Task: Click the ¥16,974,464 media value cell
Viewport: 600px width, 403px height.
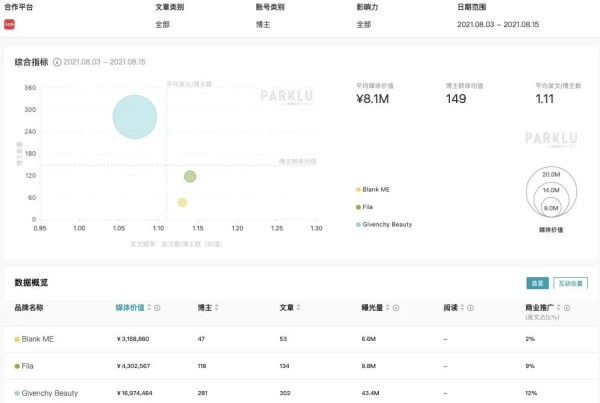Action: pos(134,393)
